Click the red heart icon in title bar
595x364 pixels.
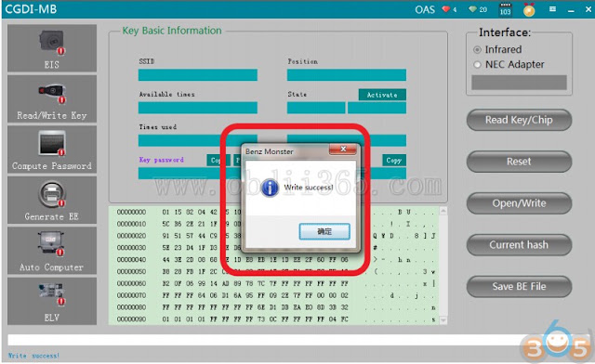click(446, 9)
